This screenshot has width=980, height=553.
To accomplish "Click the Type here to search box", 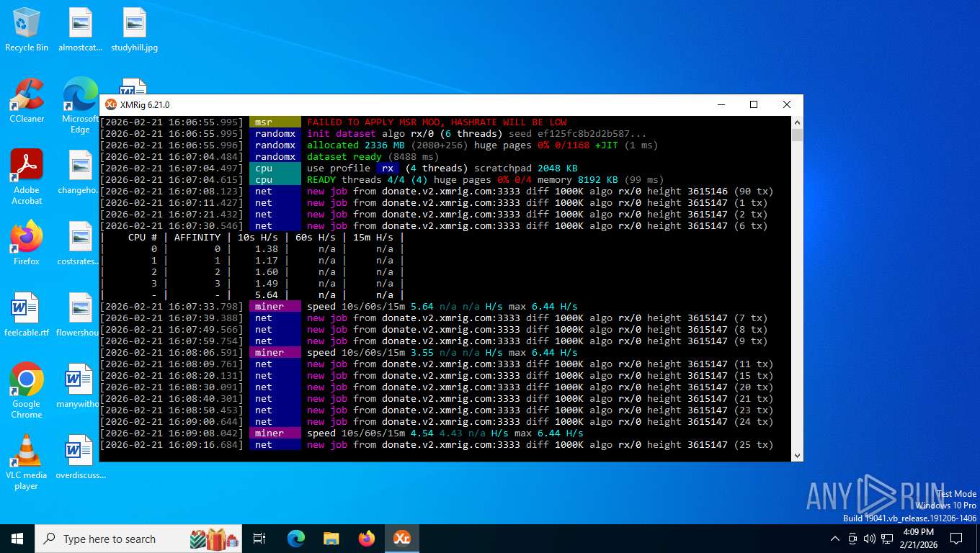I will [x=140, y=539].
